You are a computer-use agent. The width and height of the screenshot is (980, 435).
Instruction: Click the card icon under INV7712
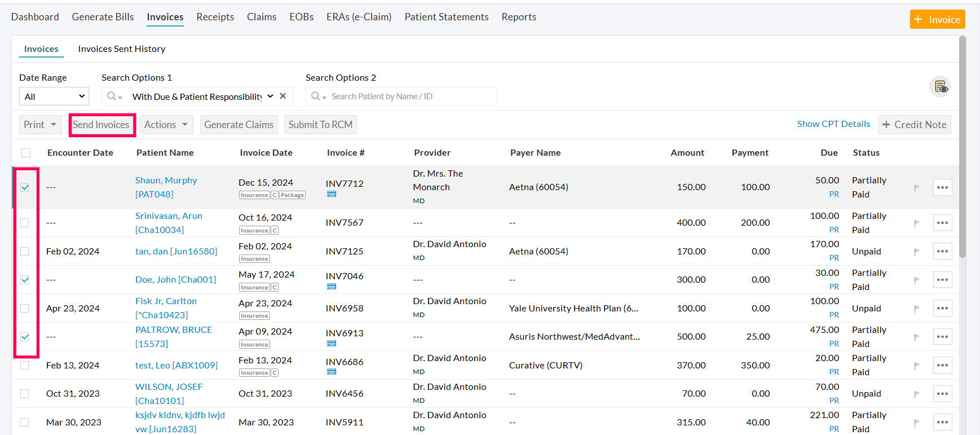click(332, 194)
